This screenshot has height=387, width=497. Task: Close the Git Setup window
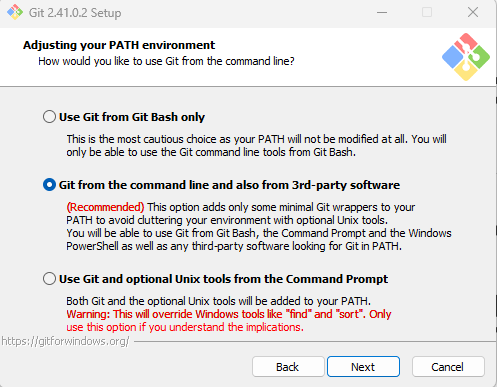click(473, 13)
